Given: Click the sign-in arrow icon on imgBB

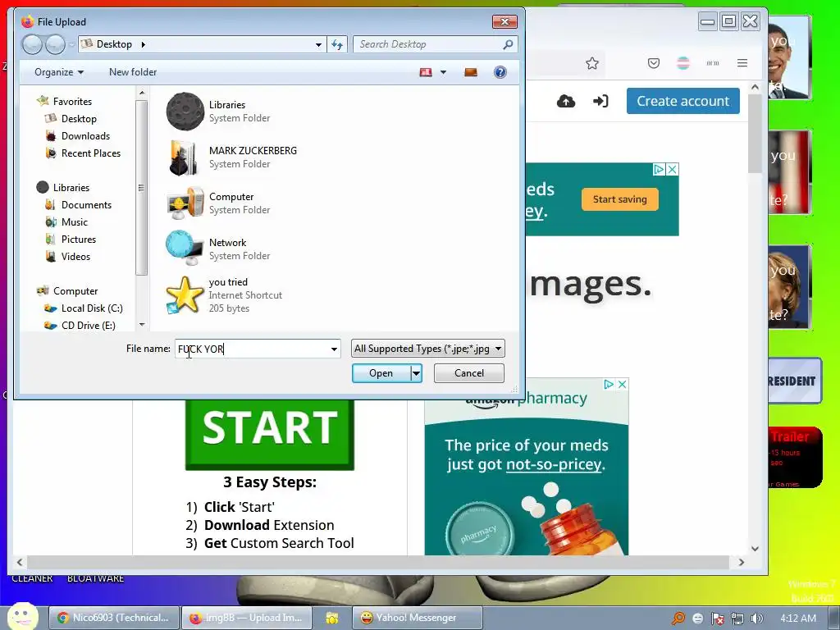Looking at the screenshot, I should coord(600,101).
